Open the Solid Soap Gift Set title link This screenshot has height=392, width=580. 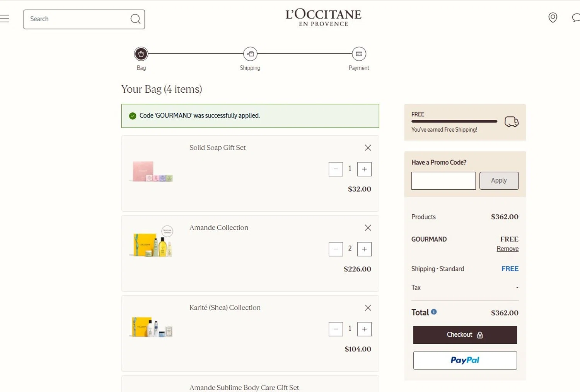217,148
